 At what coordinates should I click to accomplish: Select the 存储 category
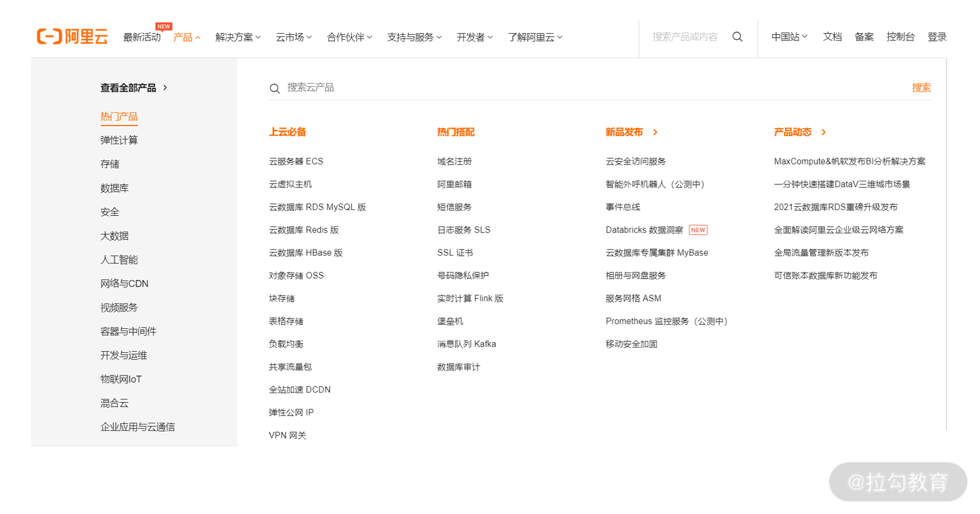click(110, 164)
